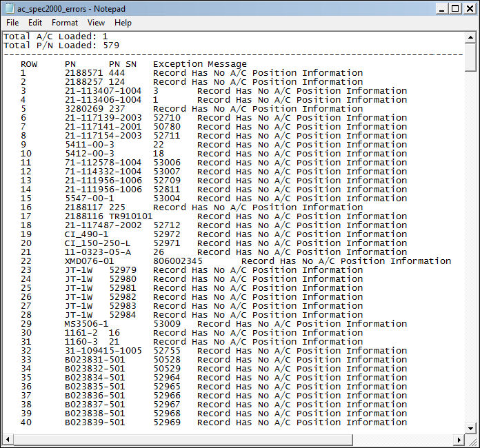Click serial number TR910101 in row 17
Screen dimensions: 480x448
(x=131, y=216)
